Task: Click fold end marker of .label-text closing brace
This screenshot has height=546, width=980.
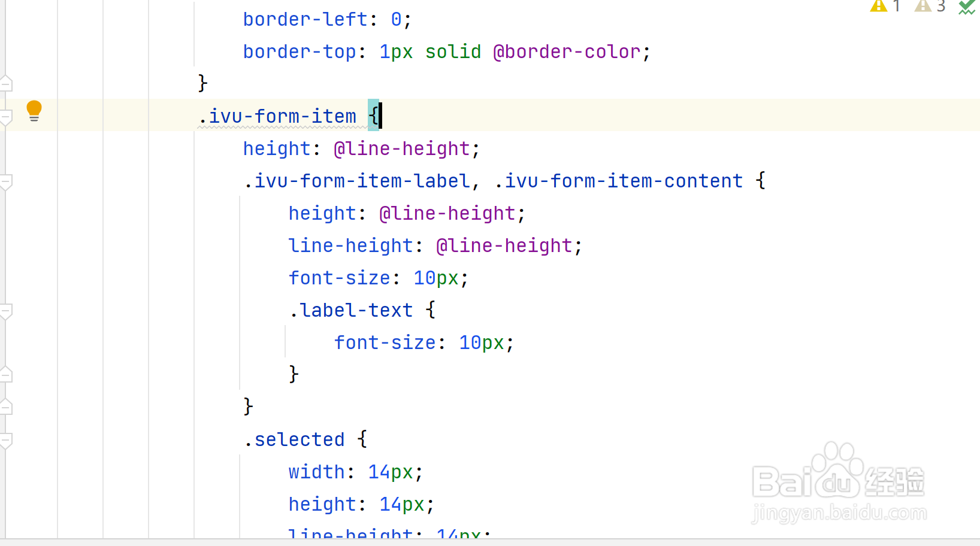Action: tap(7, 374)
